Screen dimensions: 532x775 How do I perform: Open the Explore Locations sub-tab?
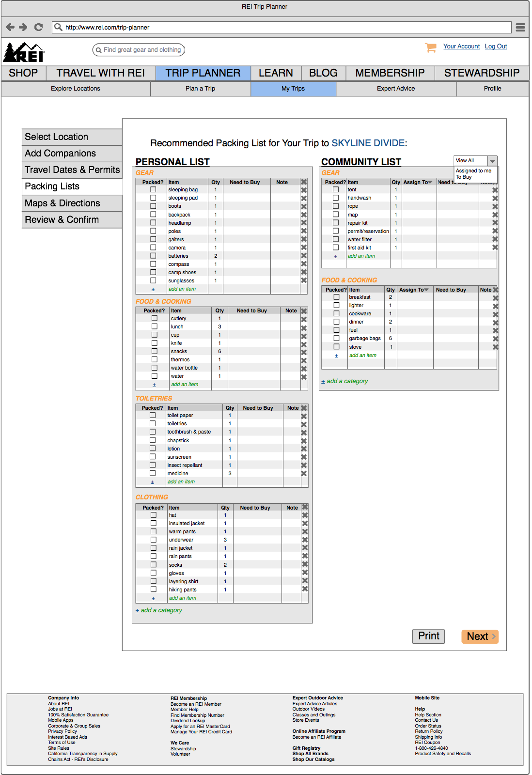tap(76, 89)
